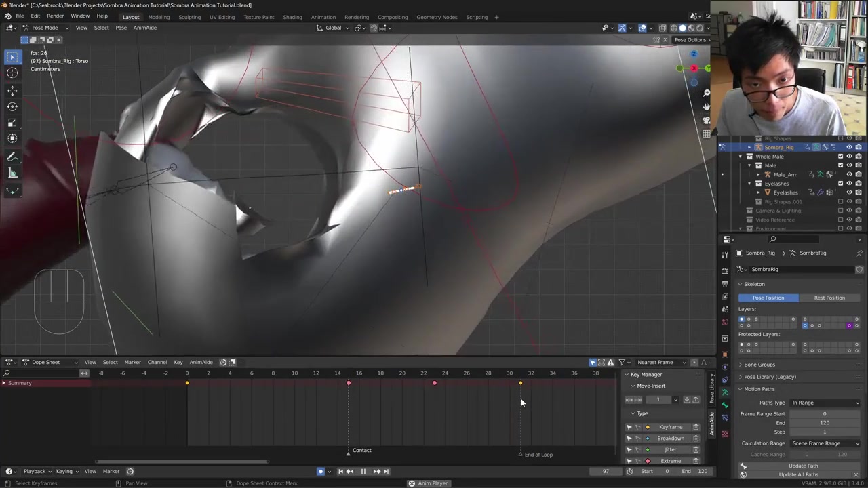This screenshot has width=868, height=488.
Task: Click the Scale tool icon
Action: pyautogui.click(x=12, y=123)
